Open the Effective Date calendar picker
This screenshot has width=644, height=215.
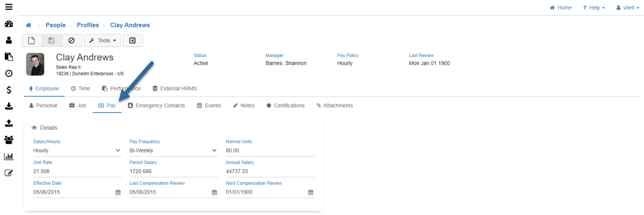coord(118,192)
